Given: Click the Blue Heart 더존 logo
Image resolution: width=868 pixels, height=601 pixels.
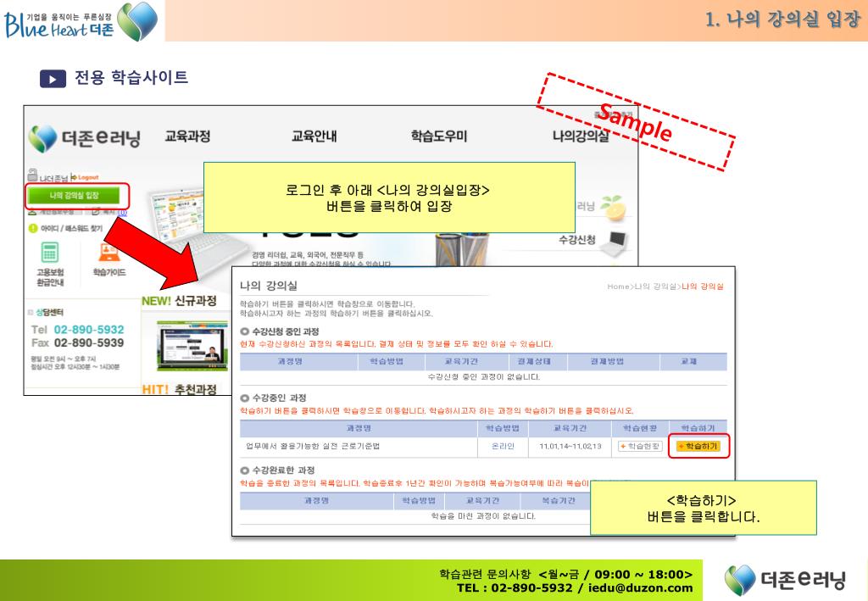Looking at the screenshot, I should [x=81, y=22].
